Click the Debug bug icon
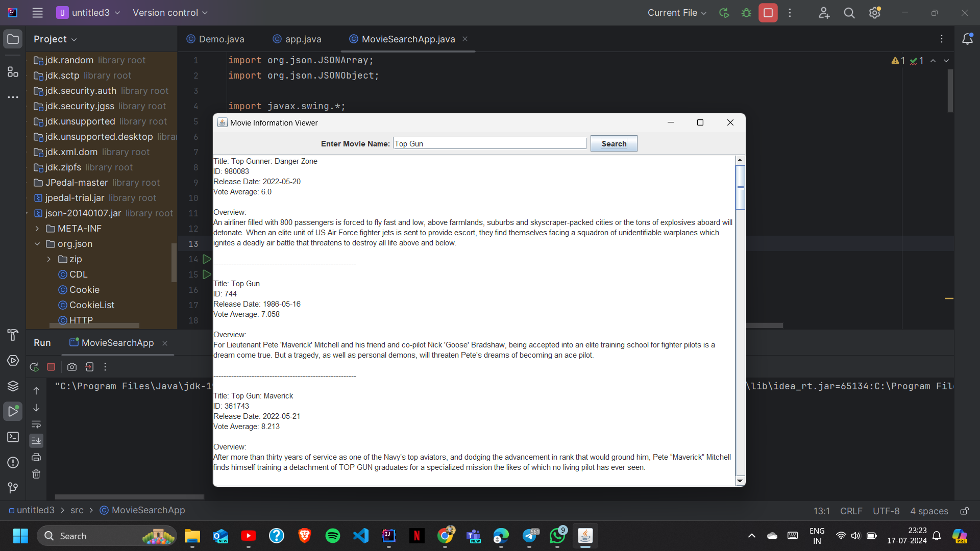980x551 pixels. coord(746,13)
